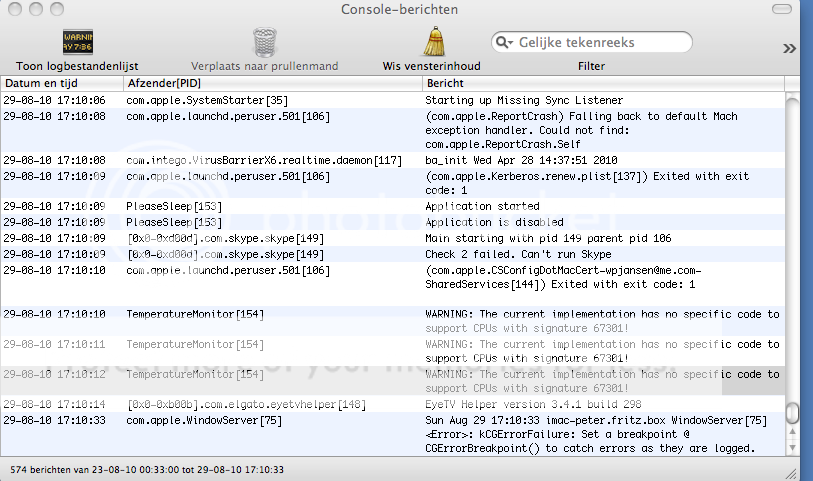
Task: Click the vertical scrollbar thumb
Action: 792,413
